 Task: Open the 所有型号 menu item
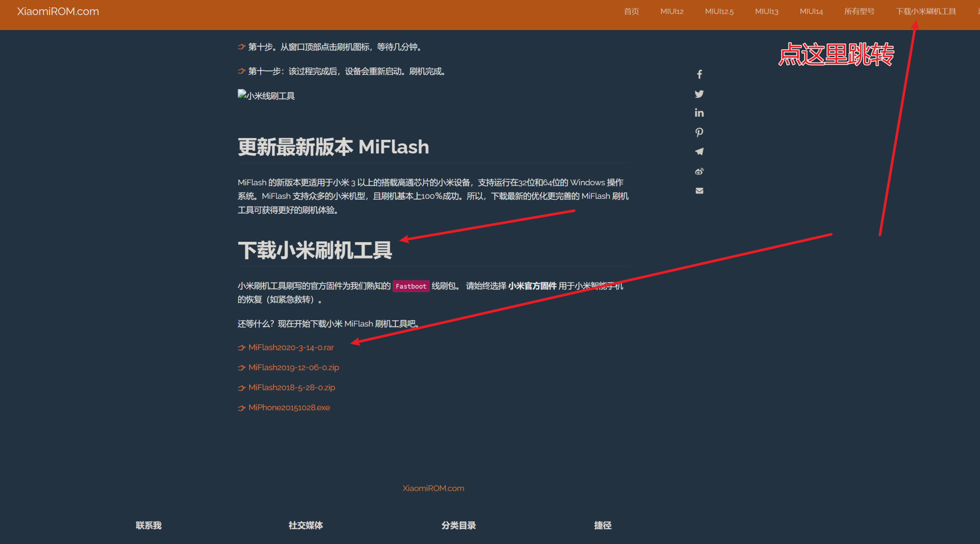[859, 11]
